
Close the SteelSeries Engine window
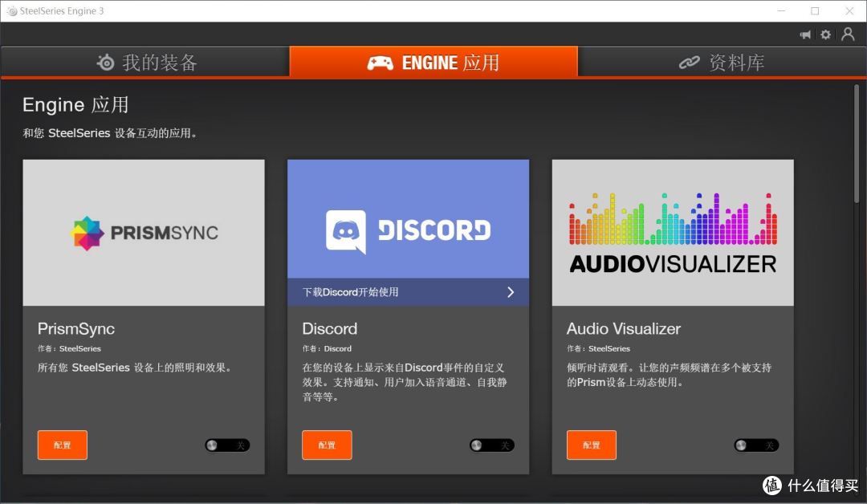(x=849, y=11)
